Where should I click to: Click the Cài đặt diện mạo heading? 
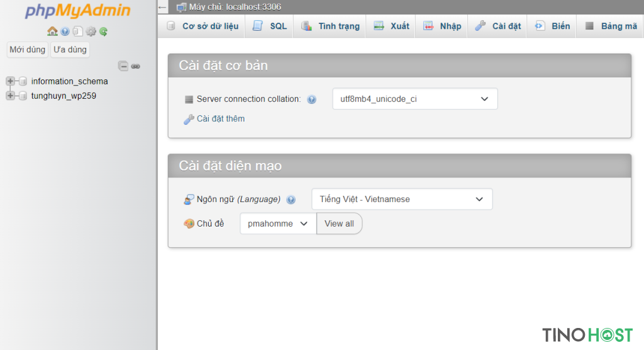[230, 166]
